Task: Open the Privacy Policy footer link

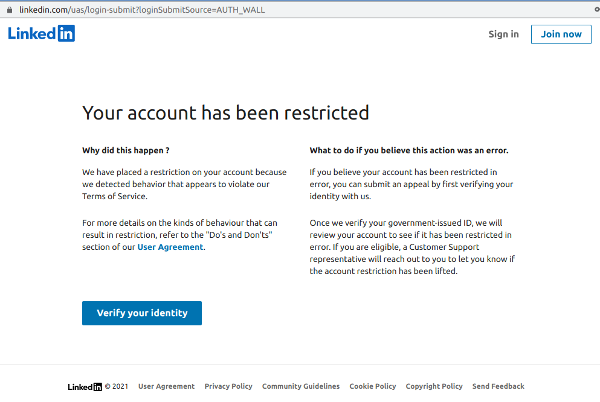Action: point(228,386)
